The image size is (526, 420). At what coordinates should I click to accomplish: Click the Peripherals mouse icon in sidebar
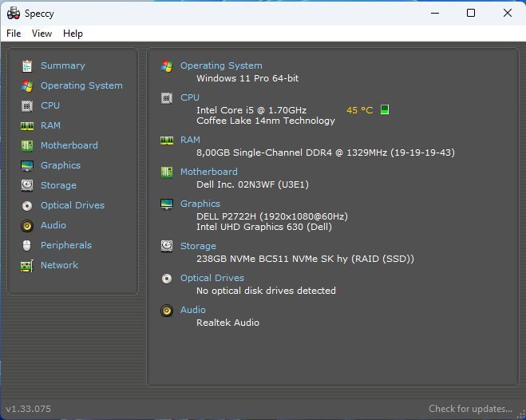[27, 246]
